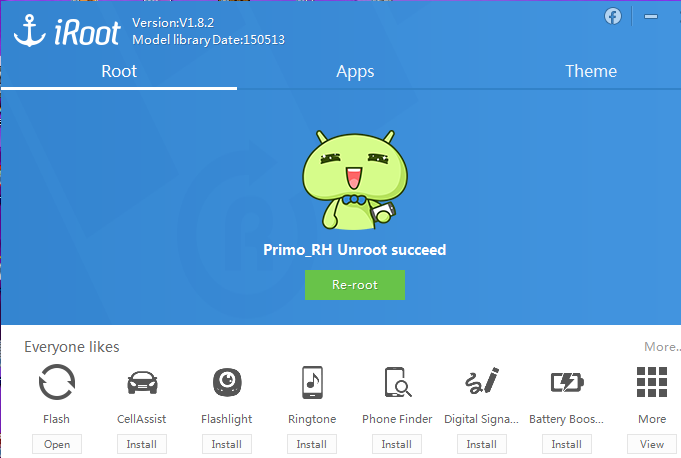Viewport: 681px width, 458px height.
Task: Open the More... link beside Everyone likes
Action: 662,347
